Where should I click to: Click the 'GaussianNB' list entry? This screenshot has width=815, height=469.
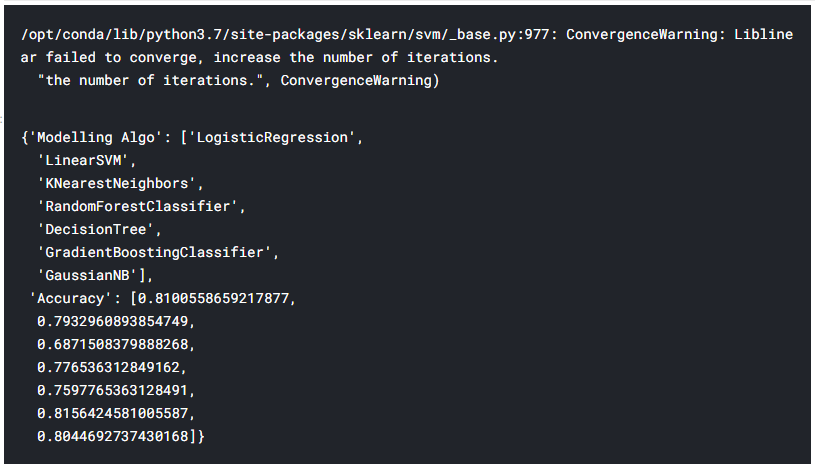[x=87, y=275]
